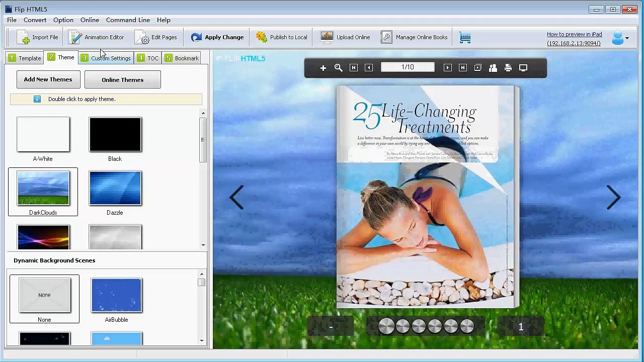
Task: Select the gray silver theme thumbnail
Action: [x=115, y=237]
